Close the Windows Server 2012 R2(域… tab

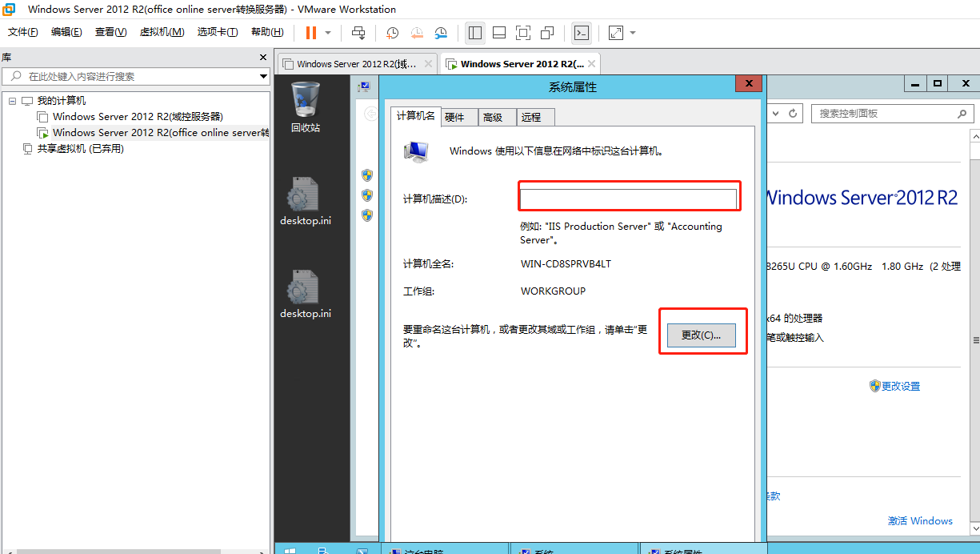pos(429,64)
